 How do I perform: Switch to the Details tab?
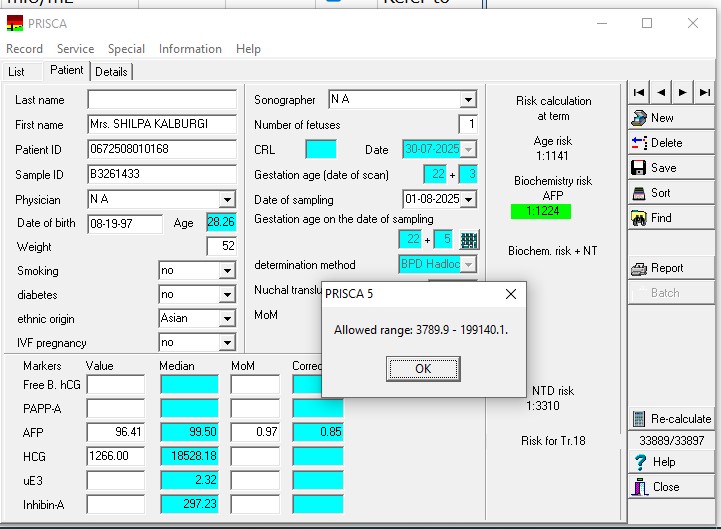tap(111, 72)
